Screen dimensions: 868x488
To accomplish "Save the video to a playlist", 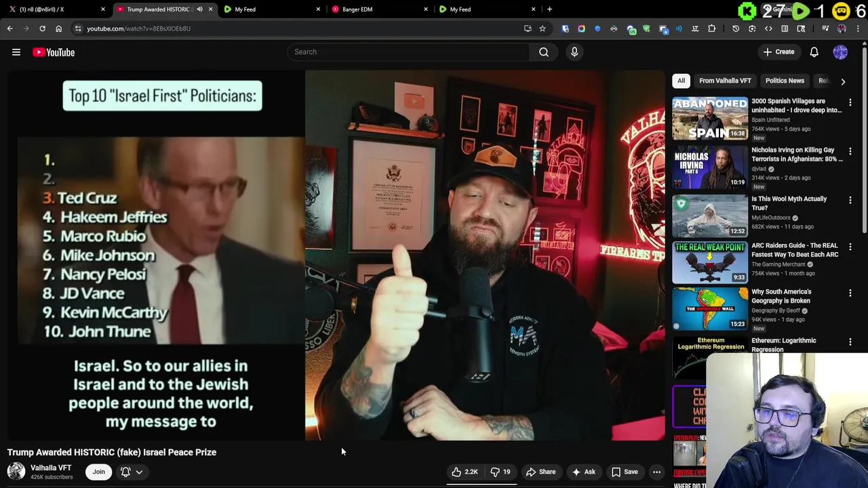I will [x=625, y=472].
